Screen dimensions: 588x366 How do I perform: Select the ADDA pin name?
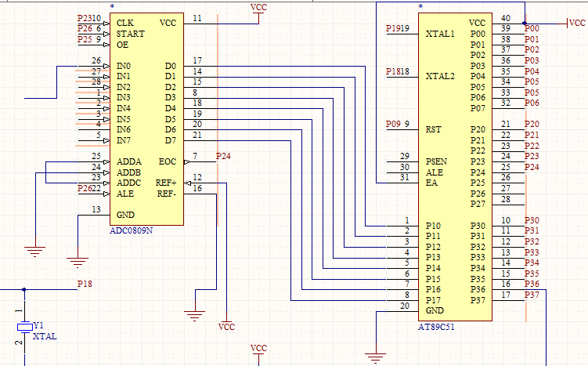point(129,161)
